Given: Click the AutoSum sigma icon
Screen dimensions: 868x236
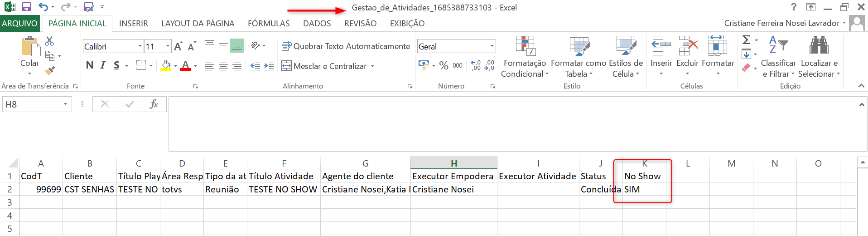Looking at the screenshot, I should (x=747, y=40).
